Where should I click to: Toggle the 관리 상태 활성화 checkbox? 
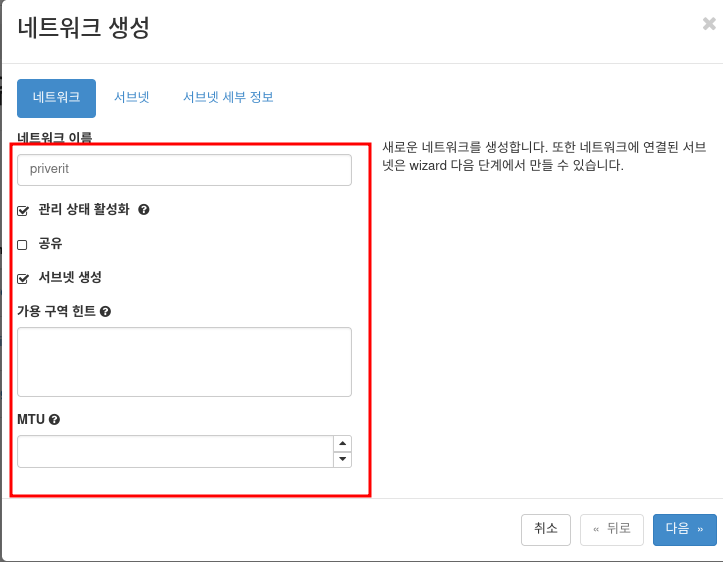(x=23, y=211)
